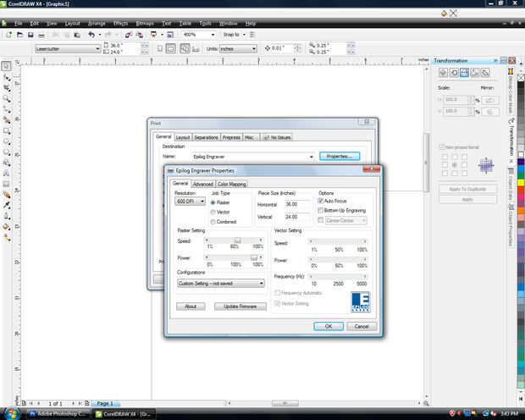Select the Shape tool in the toolbox
The height and width of the screenshot is (420, 525).
[7, 78]
